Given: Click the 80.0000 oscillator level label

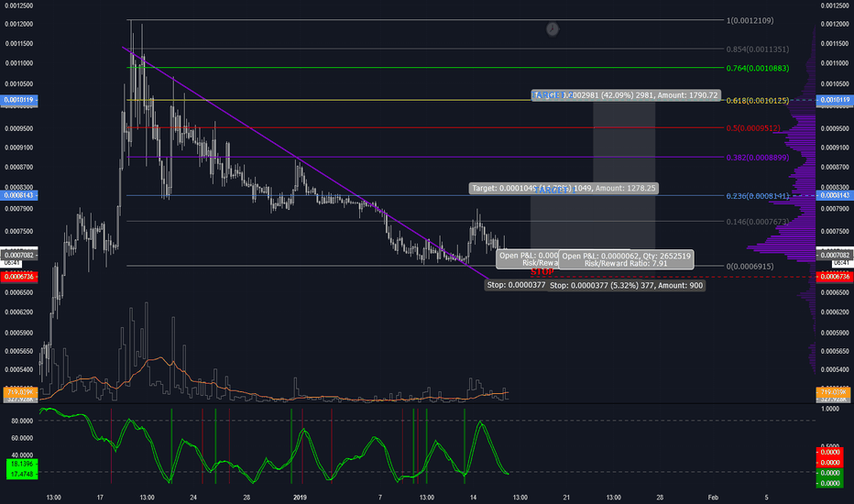Looking at the screenshot, I should [x=22, y=421].
